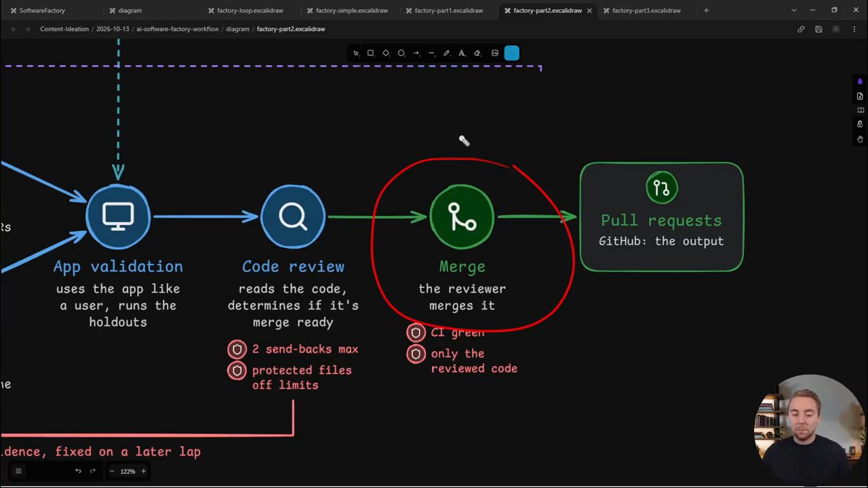The image size is (868, 488).
Task: Switch to the diagram tab
Action: [x=130, y=10]
